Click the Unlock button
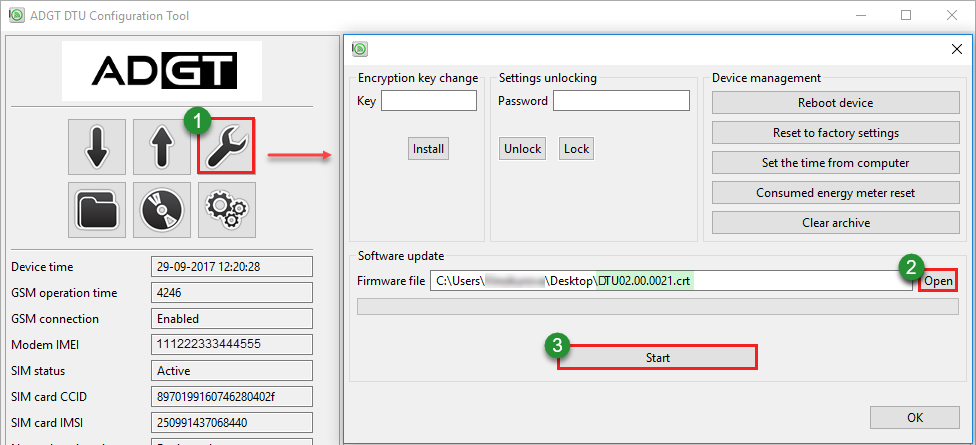Image resolution: width=976 pixels, height=445 pixels. coord(522,149)
